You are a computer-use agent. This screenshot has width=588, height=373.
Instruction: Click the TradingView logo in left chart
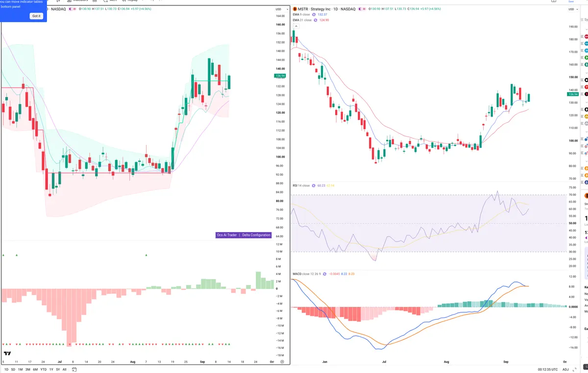point(7,353)
